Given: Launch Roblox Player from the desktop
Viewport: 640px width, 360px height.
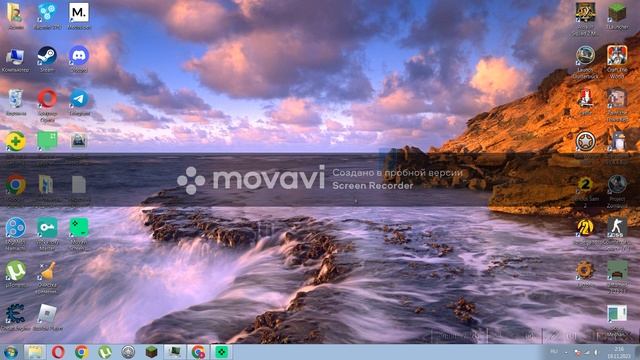Looking at the screenshot, I should [x=47, y=313].
